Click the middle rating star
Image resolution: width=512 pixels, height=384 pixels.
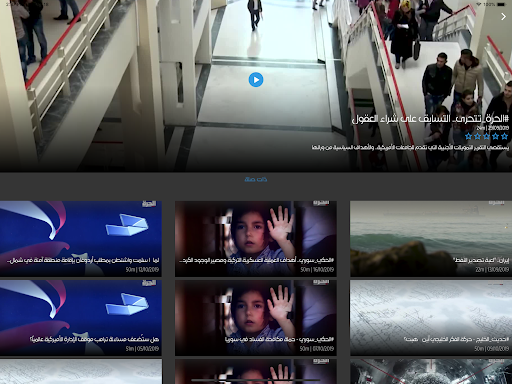pos(486,136)
